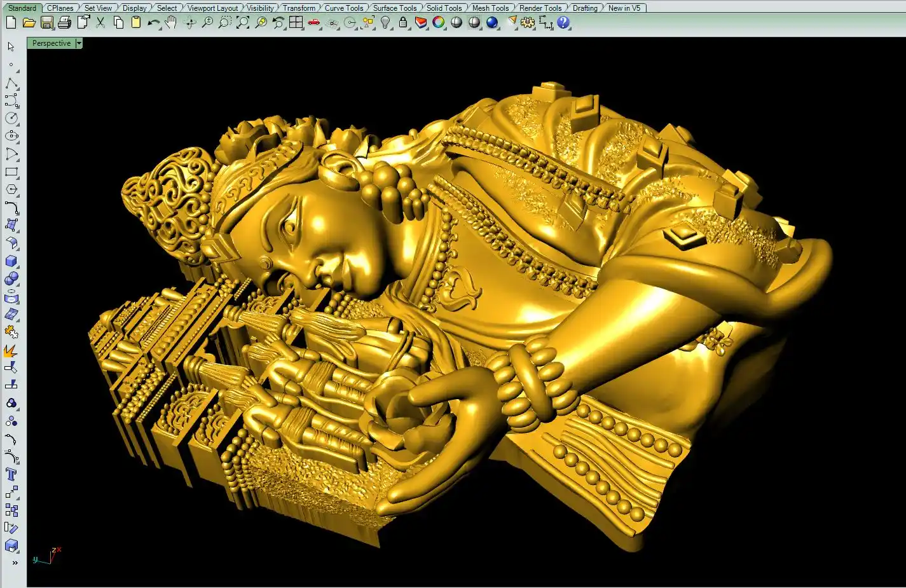Toggle four-viewport layout grid icon
Screen dimensions: 906x588
pyautogui.click(x=296, y=23)
